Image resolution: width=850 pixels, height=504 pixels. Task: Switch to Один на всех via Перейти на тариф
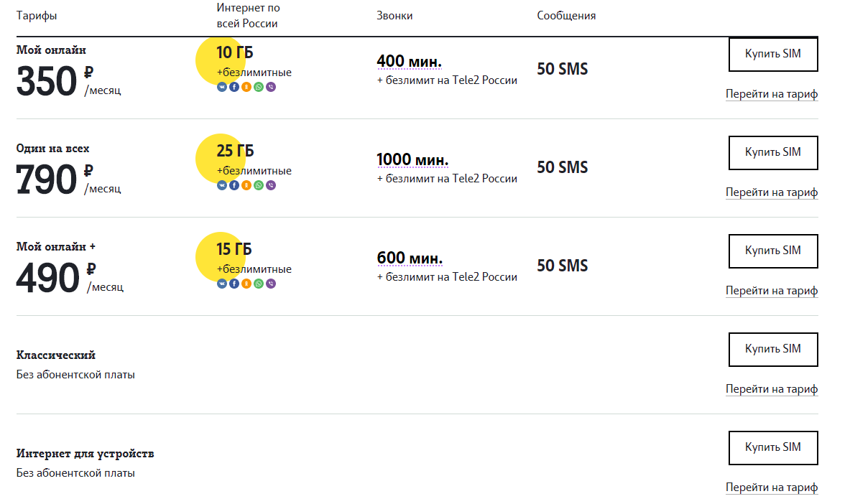pyautogui.click(x=772, y=192)
